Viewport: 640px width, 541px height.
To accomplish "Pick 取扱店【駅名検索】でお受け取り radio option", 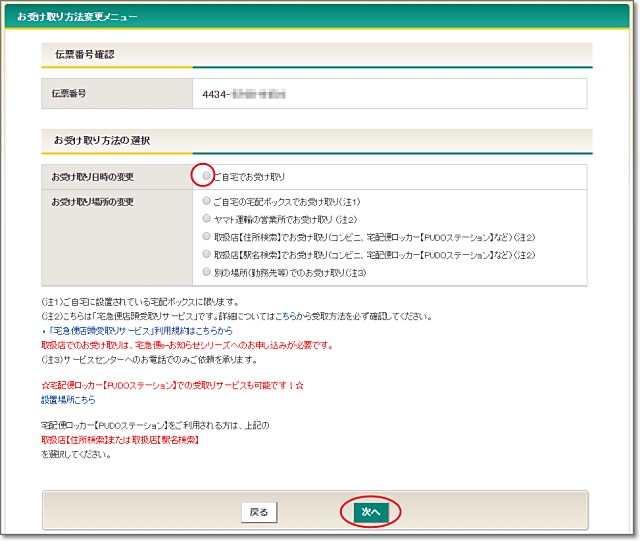I will 207,254.
